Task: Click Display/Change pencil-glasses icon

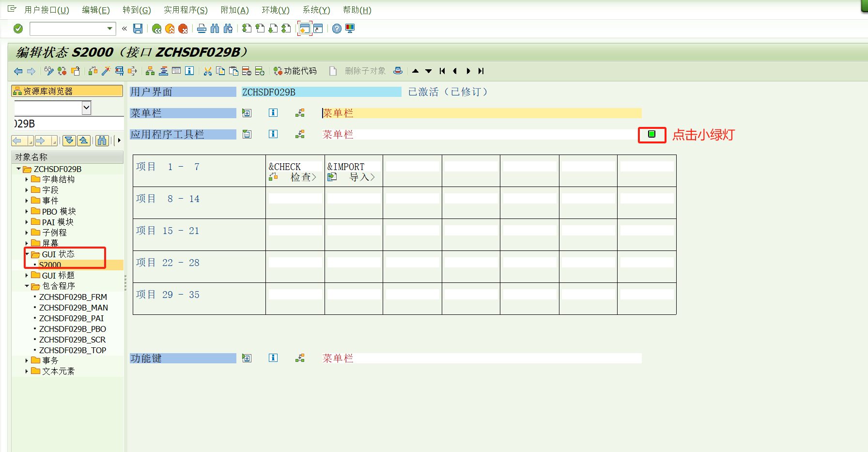Action: (49, 71)
